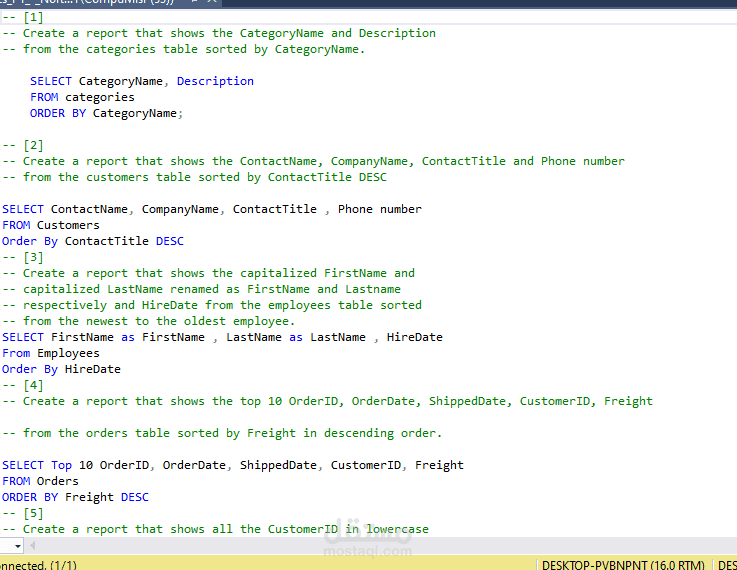The height and width of the screenshot is (570, 737).
Task: Click the 'FROM Customers' line
Action: [x=51, y=225]
